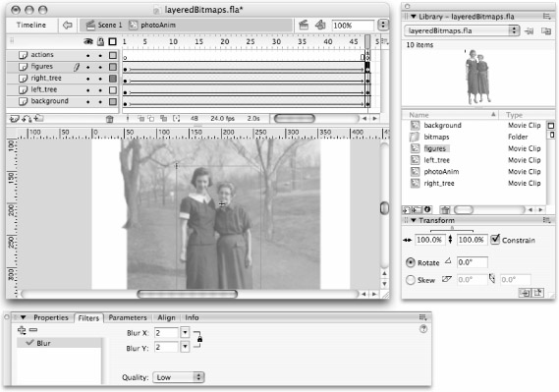Select the Skew radio button
This screenshot has width=559, height=392.
coord(411,280)
